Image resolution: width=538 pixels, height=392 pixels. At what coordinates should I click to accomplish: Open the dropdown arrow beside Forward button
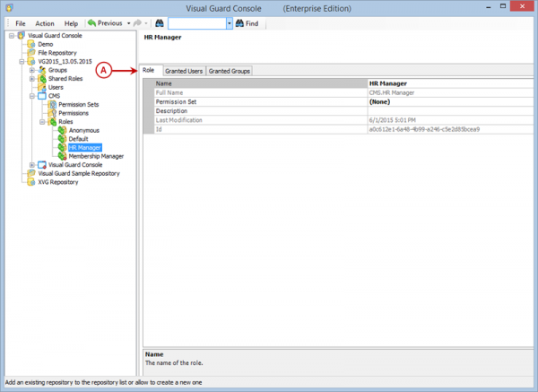(x=146, y=23)
